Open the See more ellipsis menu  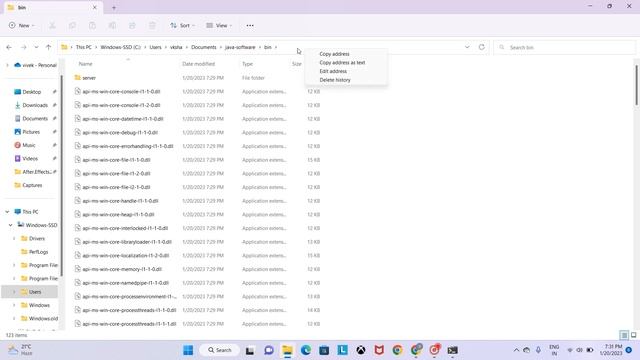point(250,25)
